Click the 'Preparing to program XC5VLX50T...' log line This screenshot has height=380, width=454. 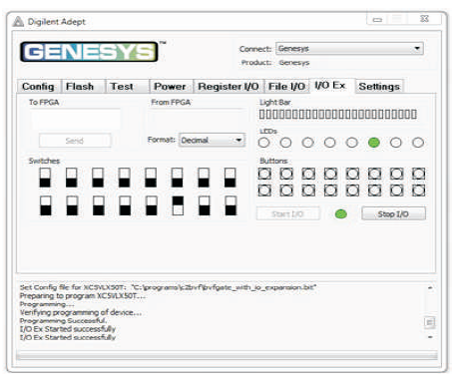pos(83,296)
